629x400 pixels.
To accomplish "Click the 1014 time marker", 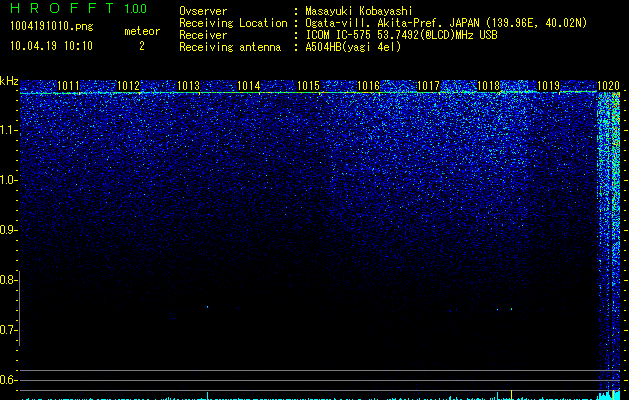I will (248, 86).
